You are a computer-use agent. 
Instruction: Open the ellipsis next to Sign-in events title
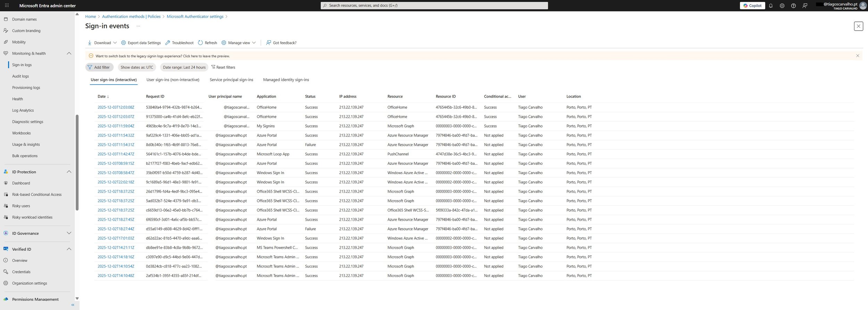pos(138,26)
